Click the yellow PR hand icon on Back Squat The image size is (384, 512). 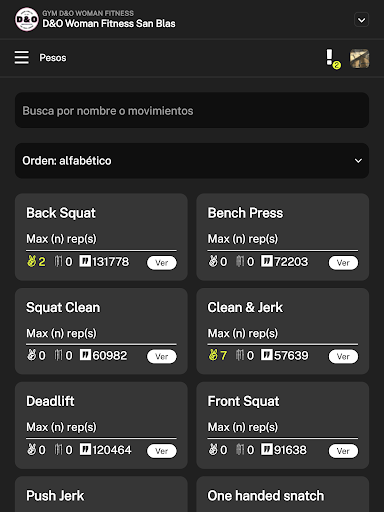click(31, 261)
